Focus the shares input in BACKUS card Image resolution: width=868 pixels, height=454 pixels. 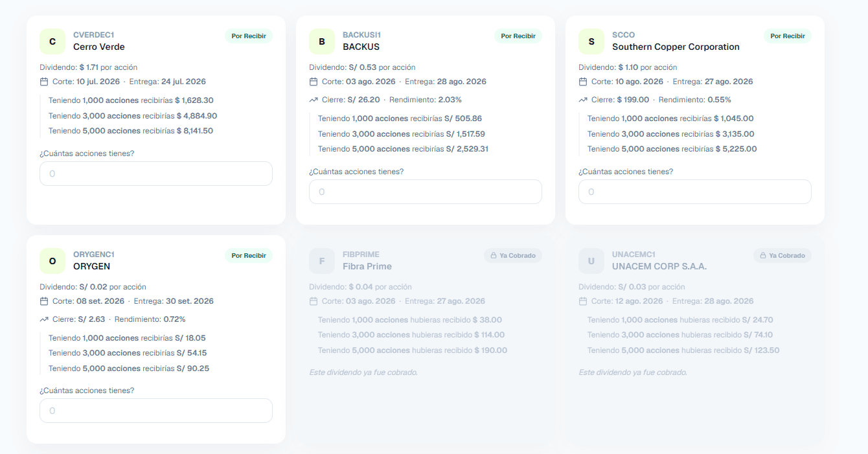click(426, 192)
